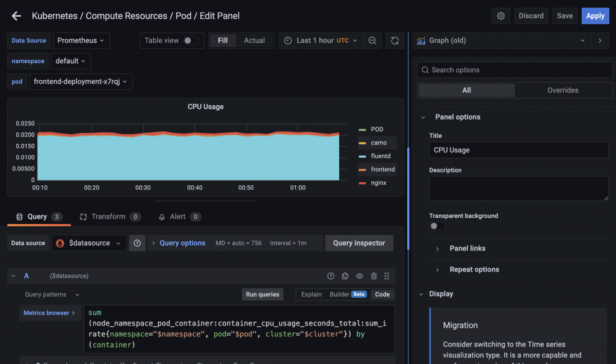Click into the Description text area
This screenshot has height=364, width=616.
[519, 189]
